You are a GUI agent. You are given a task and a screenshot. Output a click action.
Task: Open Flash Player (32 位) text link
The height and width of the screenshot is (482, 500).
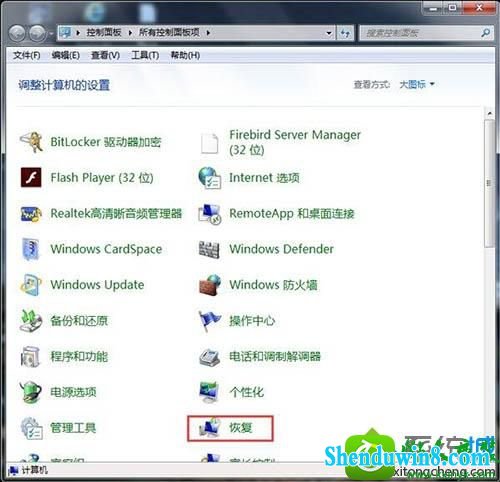coord(102,178)
